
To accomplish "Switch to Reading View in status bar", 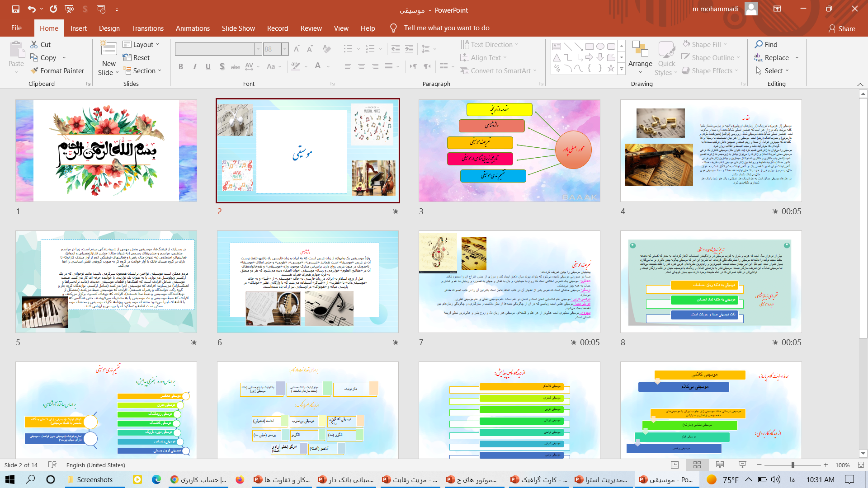I will pos(720,465).
